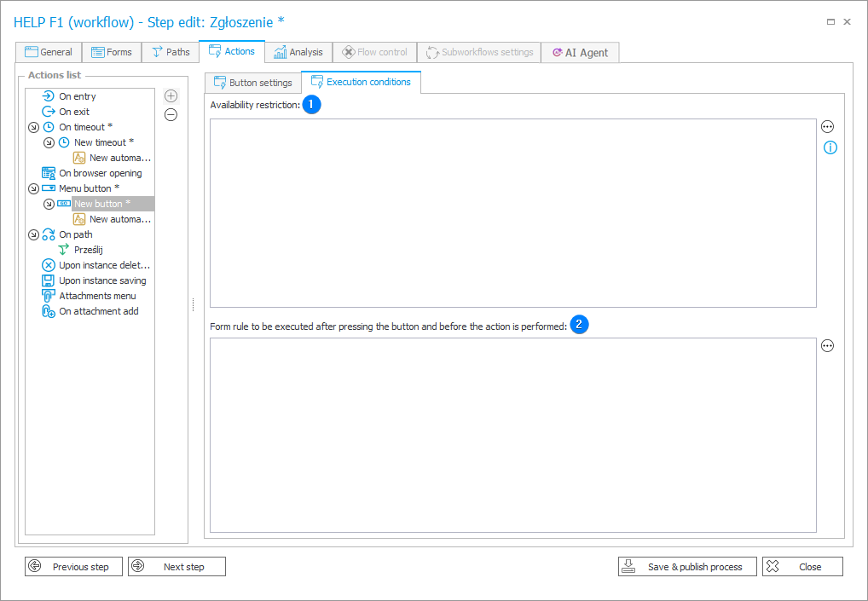Select the Attachments menu action

click(94, 296)
